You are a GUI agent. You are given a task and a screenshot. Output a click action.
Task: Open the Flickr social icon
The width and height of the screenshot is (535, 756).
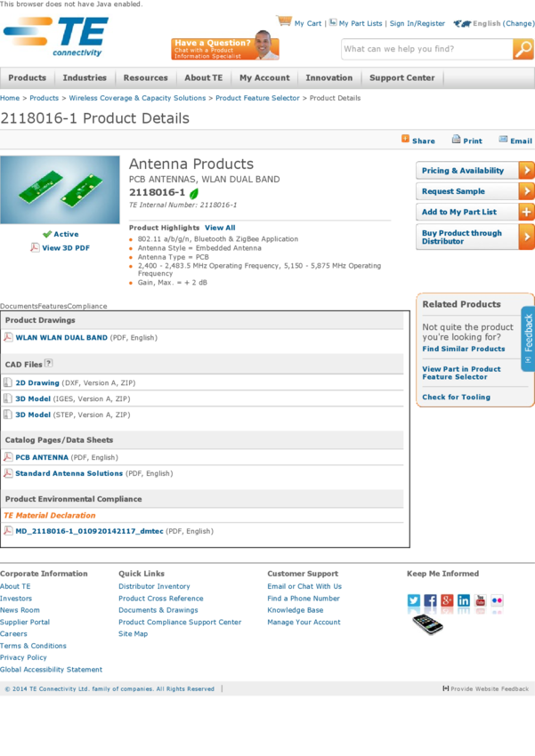[x=497, y=600]
